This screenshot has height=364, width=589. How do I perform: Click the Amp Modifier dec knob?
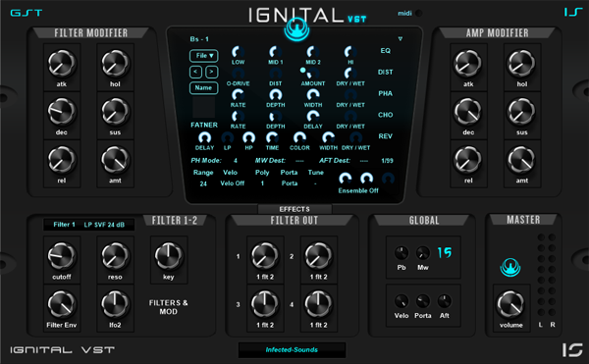pos(468,112)
